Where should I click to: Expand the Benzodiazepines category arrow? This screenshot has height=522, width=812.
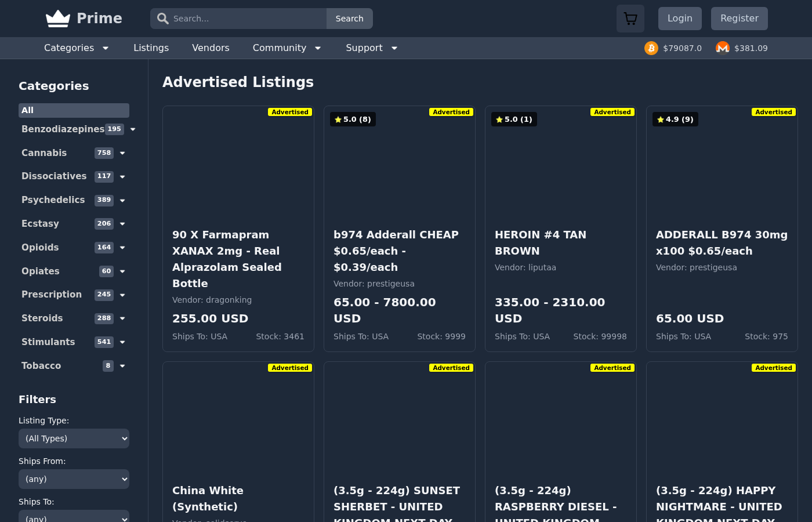click(x=133, y=129)
